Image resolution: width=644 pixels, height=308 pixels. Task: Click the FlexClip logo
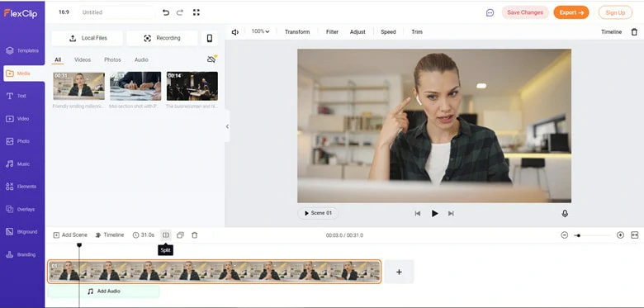coord(21,13)
